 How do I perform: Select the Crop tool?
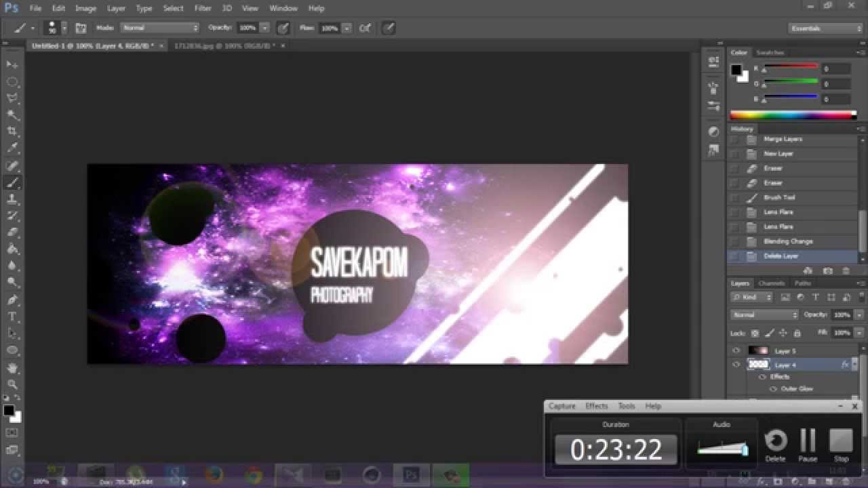[12, 131]
